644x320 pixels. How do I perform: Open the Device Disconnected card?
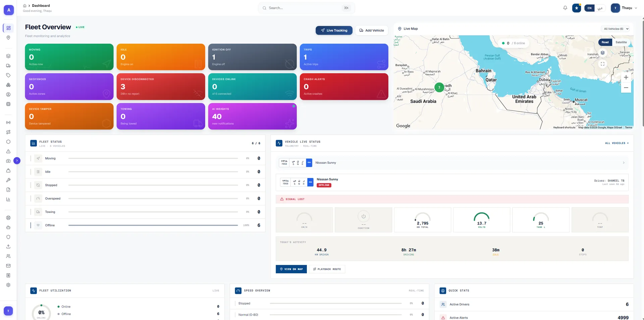click(x=161, y=87)
